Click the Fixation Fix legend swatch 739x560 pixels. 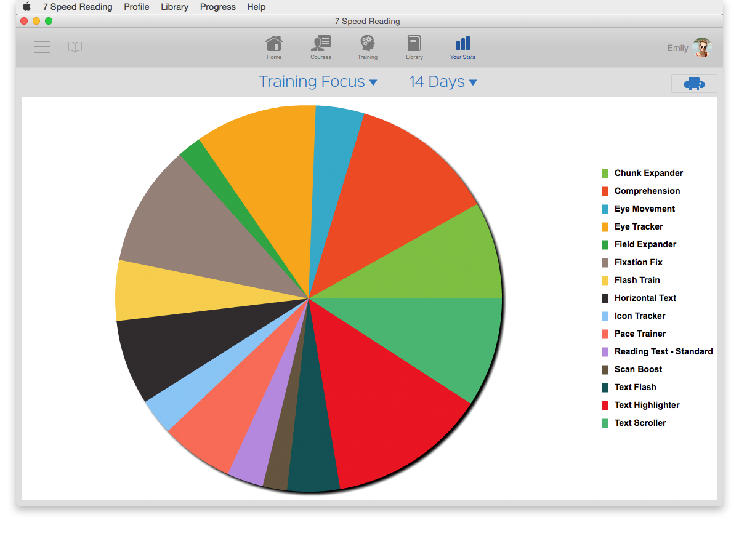[x=605, y=263]
